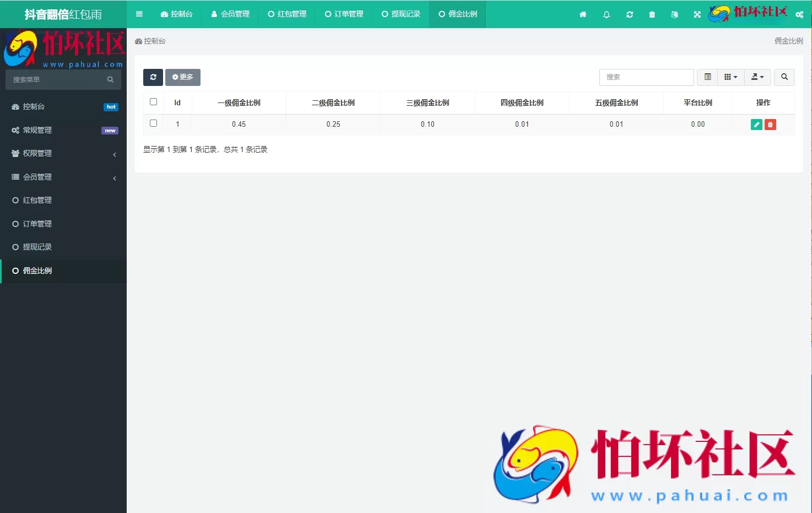Click the 一级佣金比例 column header
The height and width of the screenshot is (513, 812).
(239, 103)
